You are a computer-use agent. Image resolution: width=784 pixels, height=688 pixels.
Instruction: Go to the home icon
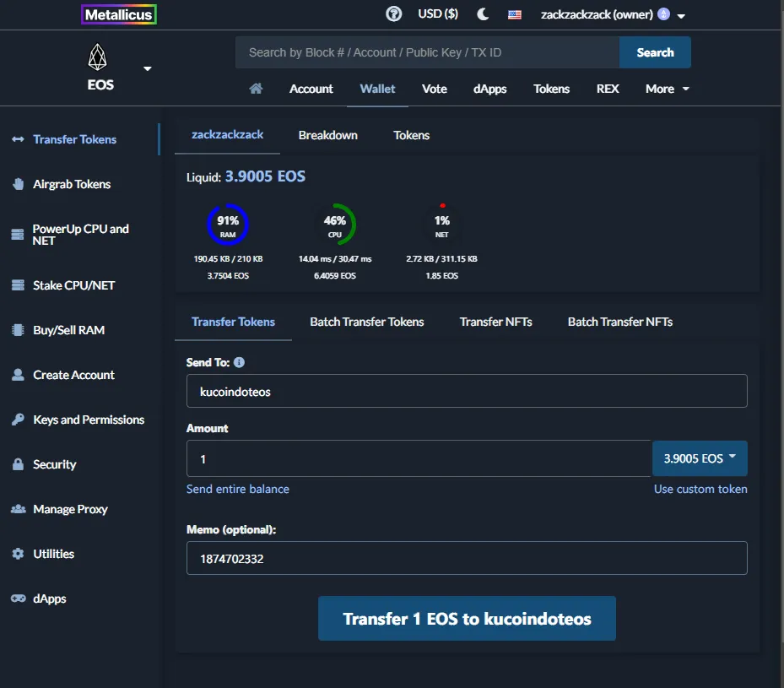coord(256,89)
